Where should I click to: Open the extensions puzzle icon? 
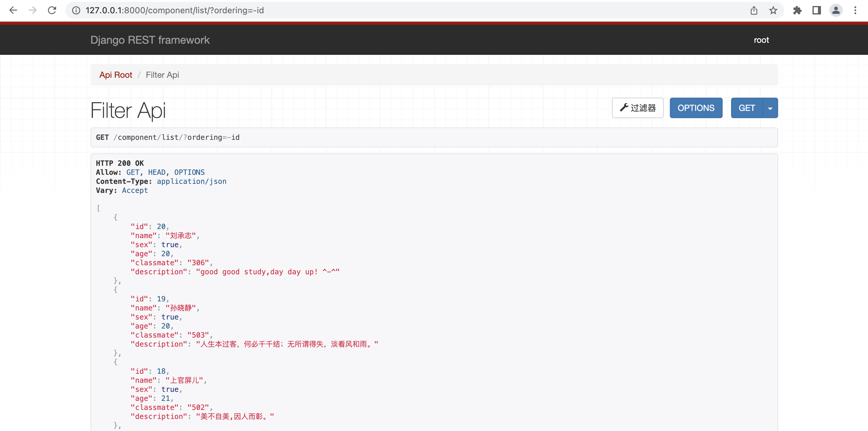pyautogui.click(x=797, y=11)
